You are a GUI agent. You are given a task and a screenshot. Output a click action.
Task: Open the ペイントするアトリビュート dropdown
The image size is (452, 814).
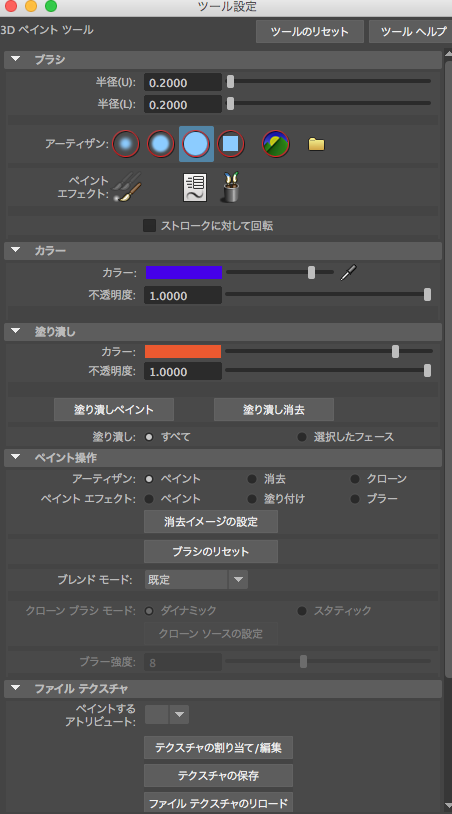point(167,714)
